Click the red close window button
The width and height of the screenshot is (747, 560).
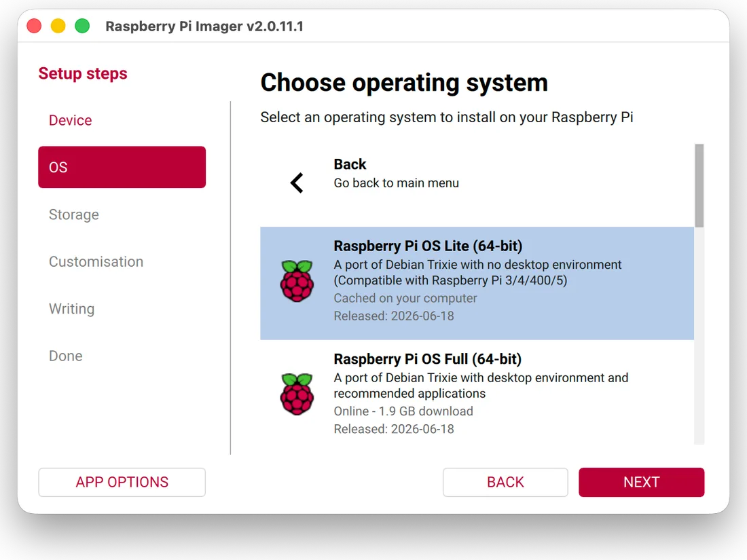click(35, 26)
